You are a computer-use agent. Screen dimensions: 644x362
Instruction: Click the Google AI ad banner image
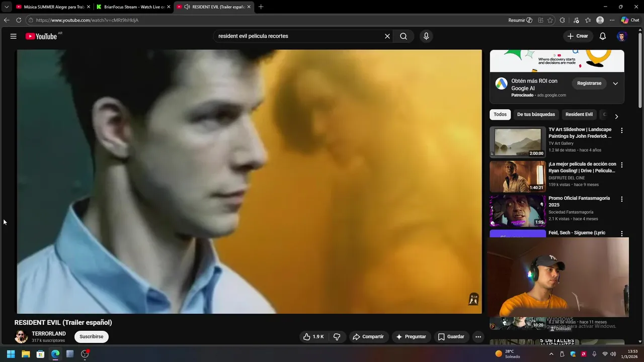click(557, 61)
